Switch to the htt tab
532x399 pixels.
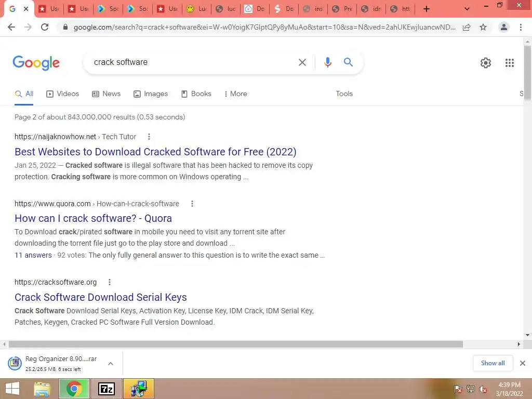400,9
